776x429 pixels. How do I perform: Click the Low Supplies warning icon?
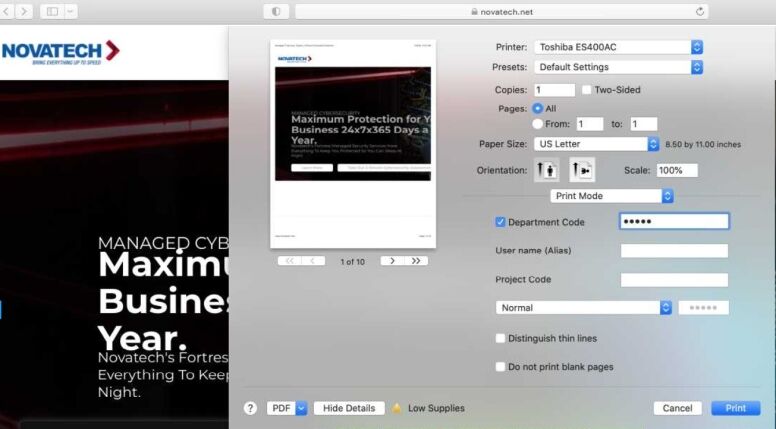[x=396, y=408]
